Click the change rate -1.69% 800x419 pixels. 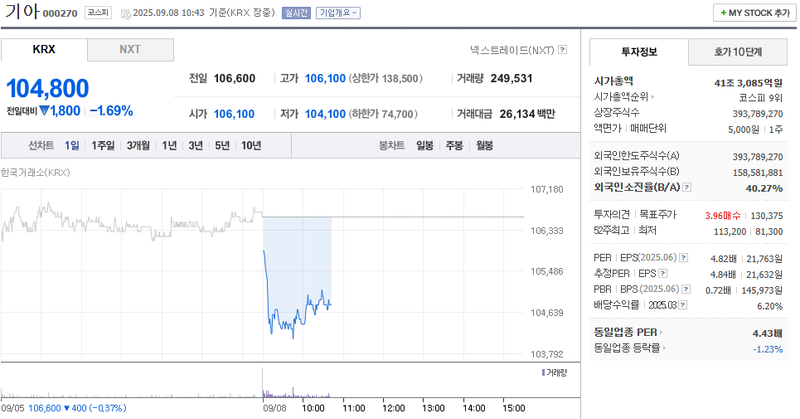112,111
